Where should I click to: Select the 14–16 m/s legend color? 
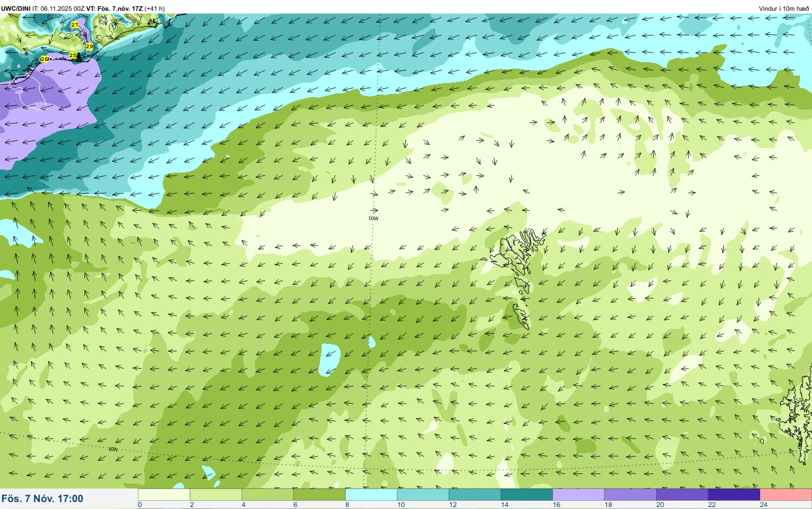[527, 494]
